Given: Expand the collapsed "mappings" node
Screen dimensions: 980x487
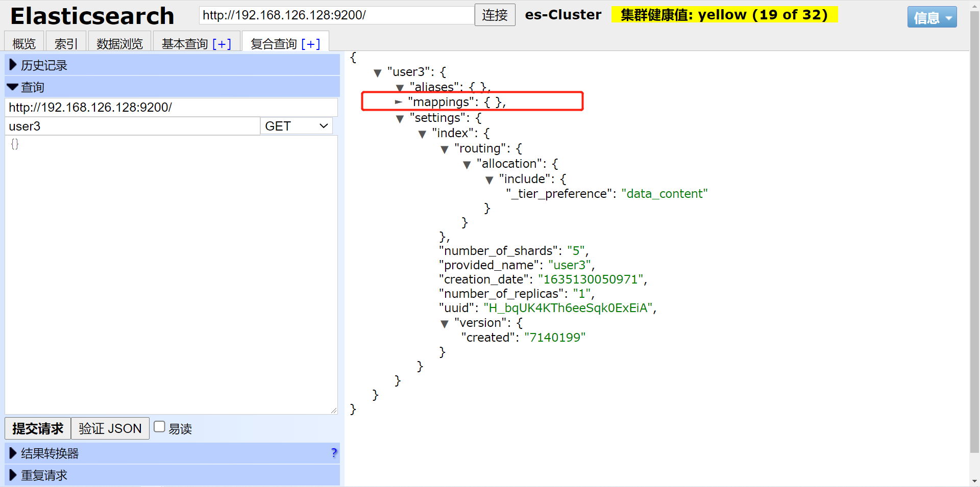Looking at the screenshot, I should [399, 102].
